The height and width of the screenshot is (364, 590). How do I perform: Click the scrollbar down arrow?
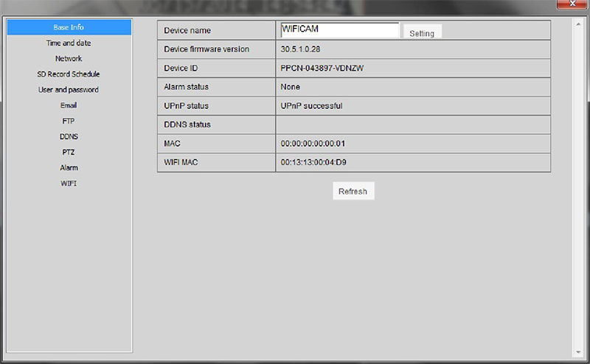tap(578, 352)
